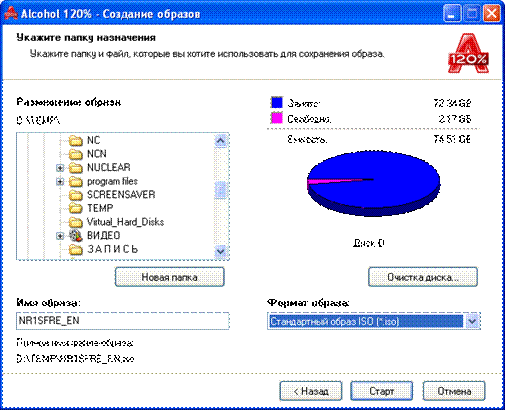Select the SCREENSAVER folder label

pyautogui.click(x=121, y=195)
